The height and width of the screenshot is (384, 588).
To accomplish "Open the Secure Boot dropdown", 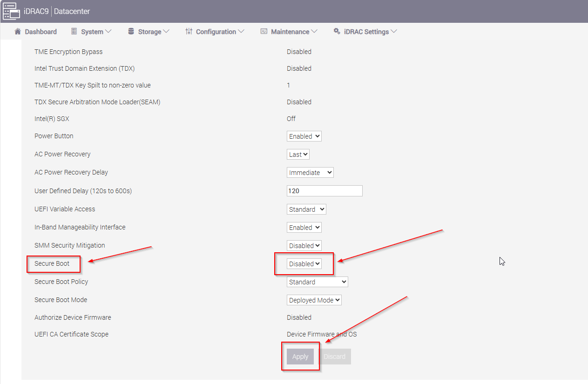I will 304,264.
